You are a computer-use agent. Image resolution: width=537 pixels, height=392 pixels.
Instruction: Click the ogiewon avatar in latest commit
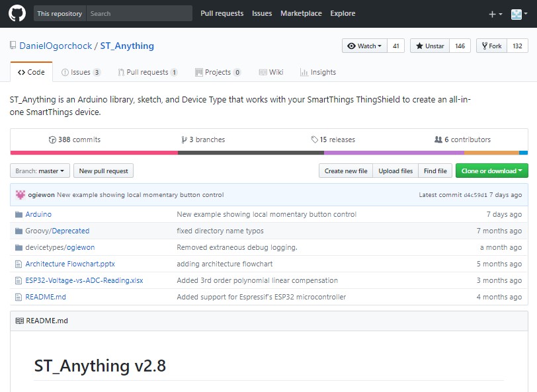point(21,195)
